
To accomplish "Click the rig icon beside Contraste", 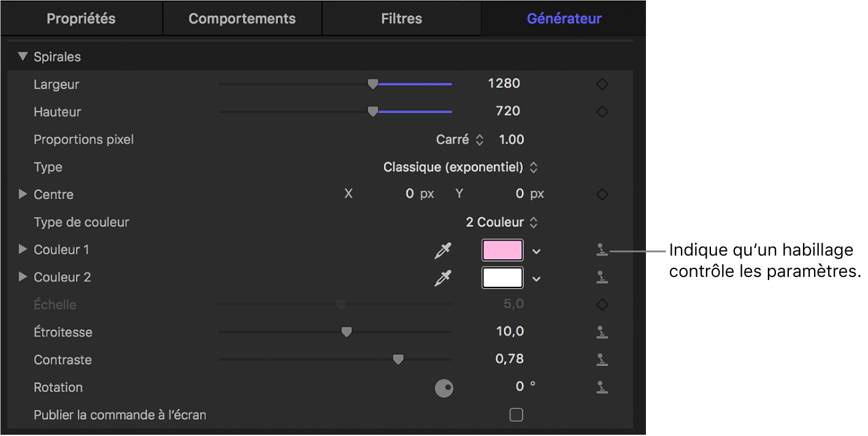I will pos(602,360).
